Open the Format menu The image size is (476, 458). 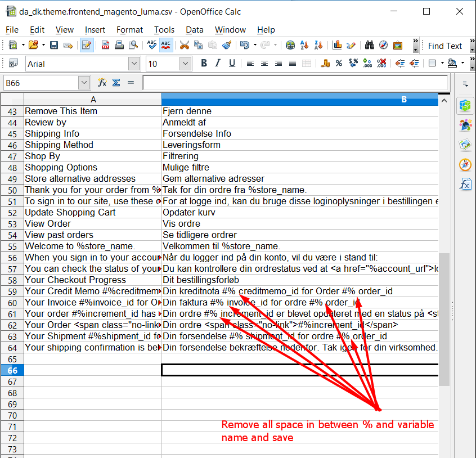(x=129, y=30)
